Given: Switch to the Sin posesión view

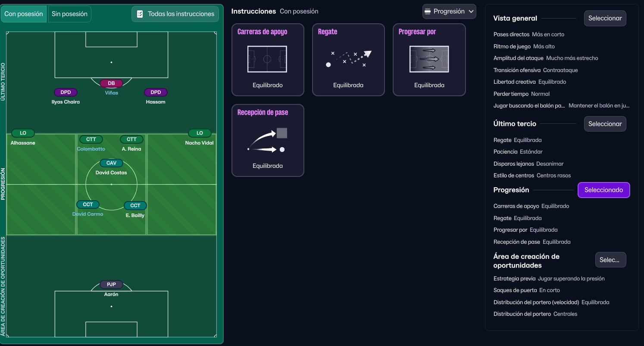Looking at the screenshot, I should [x=69, y=14].
